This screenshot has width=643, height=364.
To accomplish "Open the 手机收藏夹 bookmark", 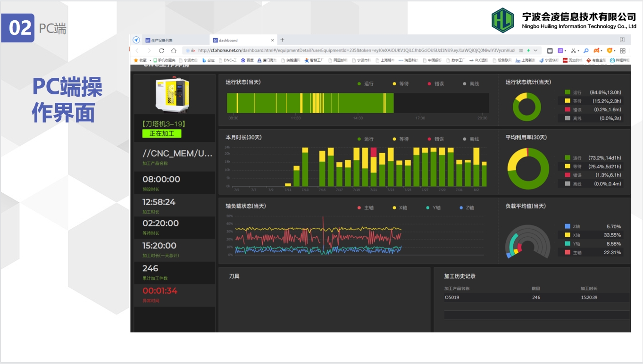I will [x=164, y=60].
